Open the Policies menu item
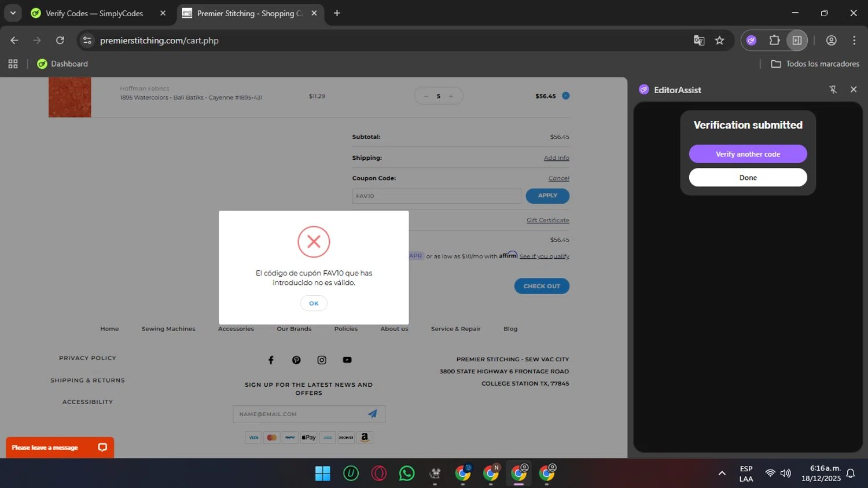This screenshot has width=868, height=488. coord(346,329)
